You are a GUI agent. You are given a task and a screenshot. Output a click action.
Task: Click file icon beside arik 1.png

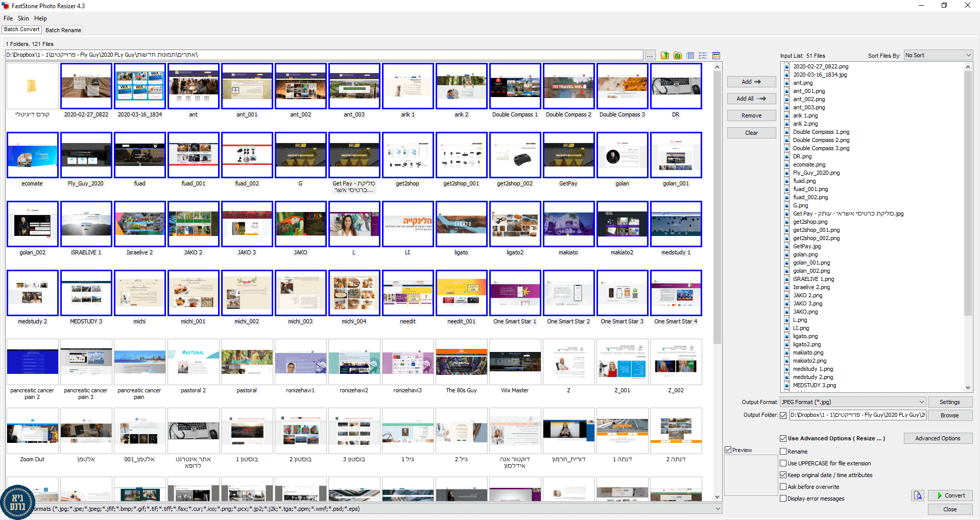pos(787,115)
